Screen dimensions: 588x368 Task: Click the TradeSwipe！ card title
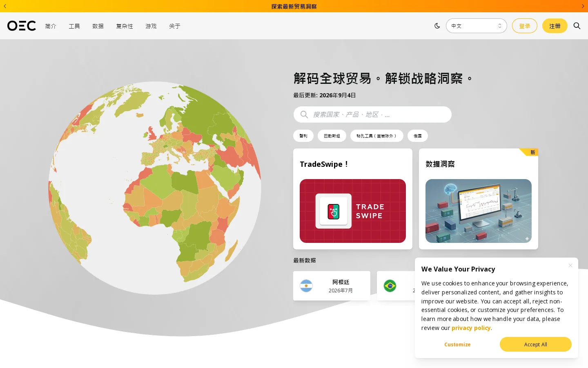(x=325, y=164)
